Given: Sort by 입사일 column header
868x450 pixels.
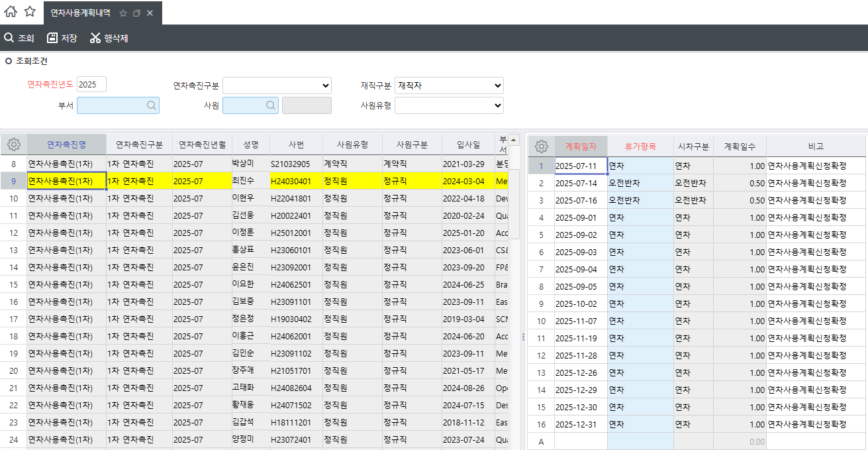Looking at the screenshot, I should pyautogui.click(x=468, y=144).
